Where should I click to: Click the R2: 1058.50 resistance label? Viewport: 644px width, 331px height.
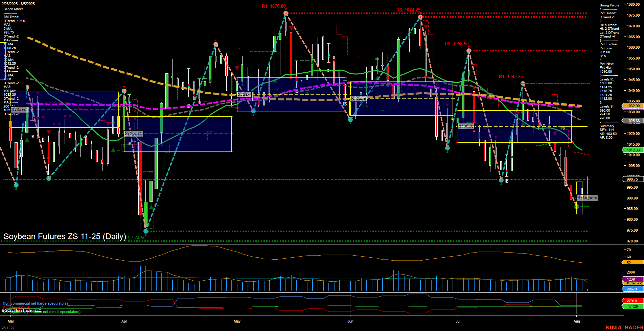457,43
